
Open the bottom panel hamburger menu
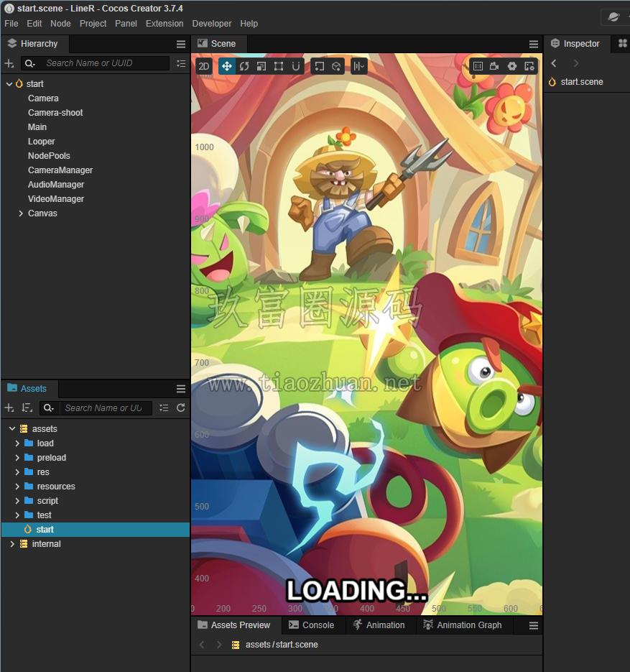point(534,626)
